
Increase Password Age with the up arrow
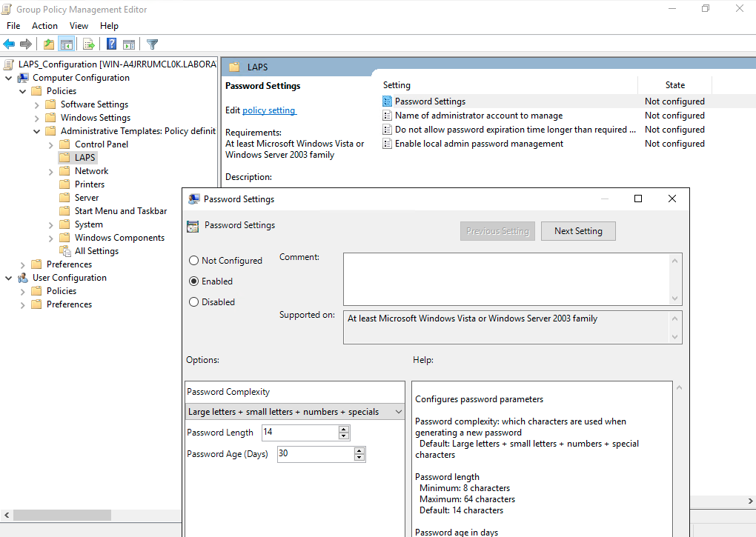tap(359, 451)
